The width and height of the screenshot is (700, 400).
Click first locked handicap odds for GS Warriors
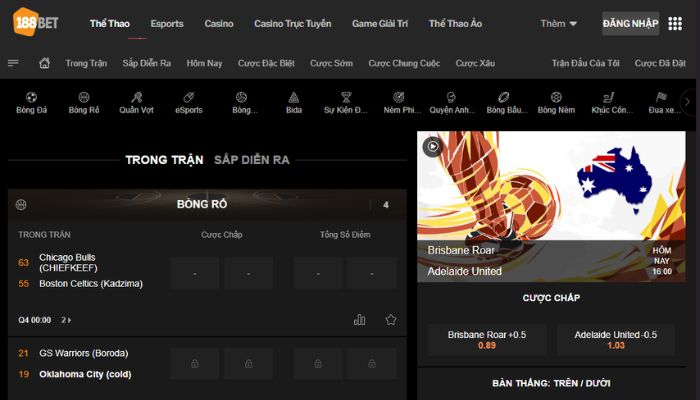pos(195,364)
